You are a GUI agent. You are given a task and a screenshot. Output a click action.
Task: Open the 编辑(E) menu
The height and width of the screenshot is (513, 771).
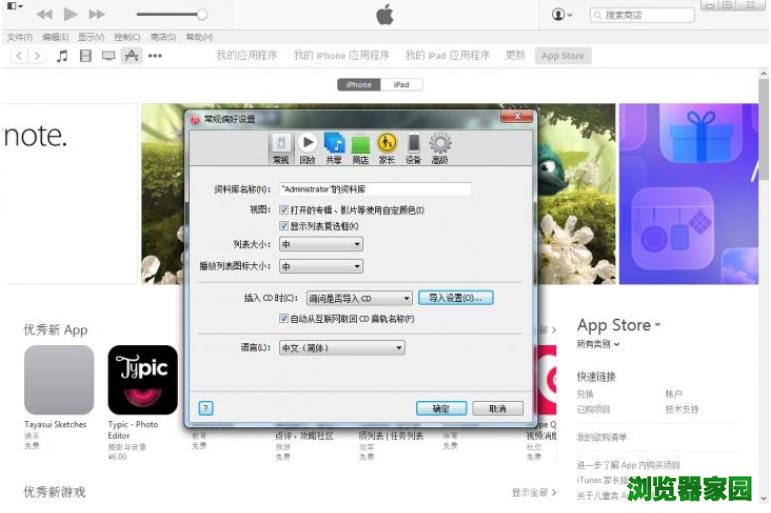coord(55,37)
